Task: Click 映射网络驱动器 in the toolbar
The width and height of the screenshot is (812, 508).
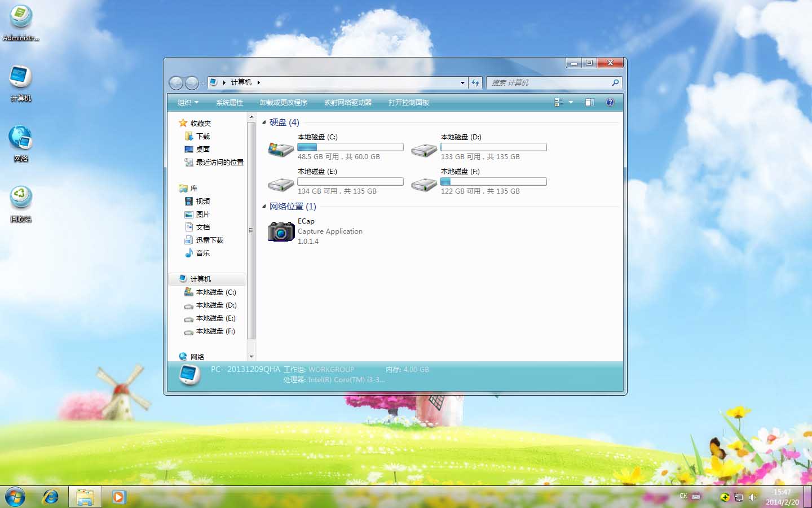Action: click(x=348, y=102)
